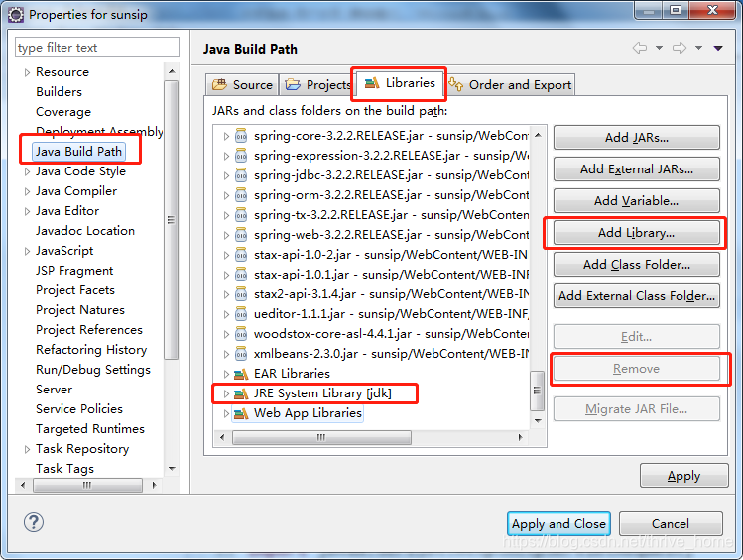Viewport: 743px width, 560px height.
Task: Expand the Task Repository node
Action: 27,449
